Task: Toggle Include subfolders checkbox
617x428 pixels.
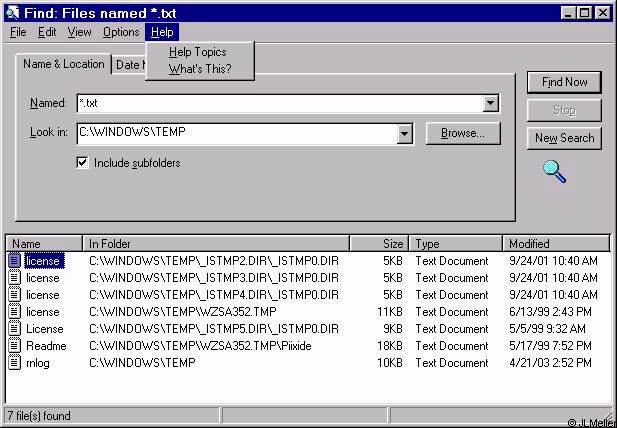Action: click(x=83, y=163)
